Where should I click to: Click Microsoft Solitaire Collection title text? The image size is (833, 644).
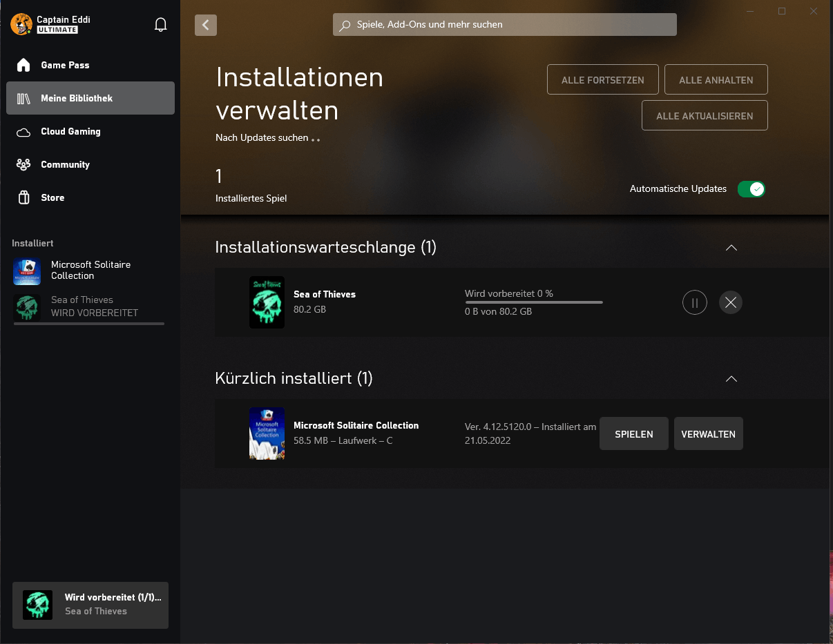pos(356,425)
